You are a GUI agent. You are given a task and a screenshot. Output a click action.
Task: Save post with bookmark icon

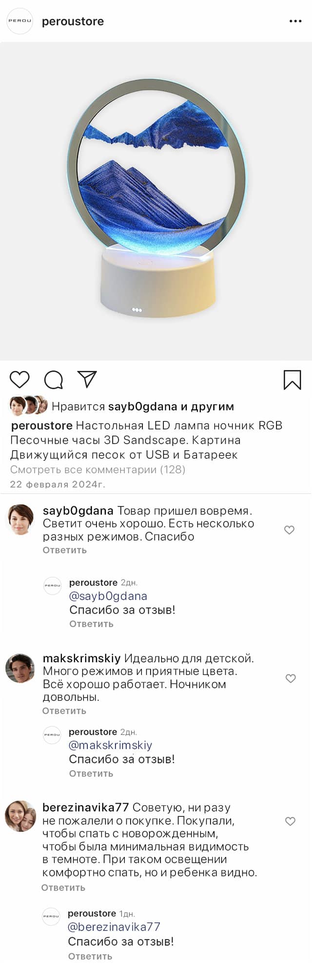292,380
